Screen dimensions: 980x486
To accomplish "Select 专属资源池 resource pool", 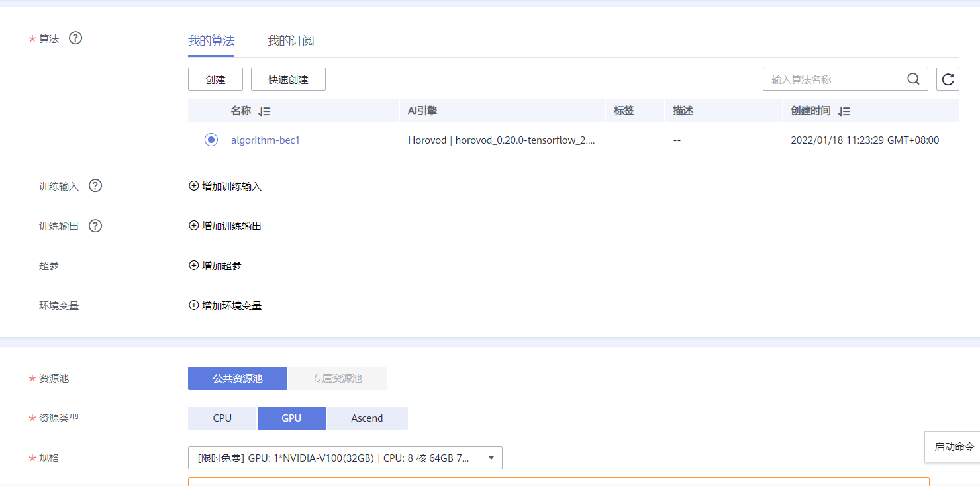I will point(337,379).
